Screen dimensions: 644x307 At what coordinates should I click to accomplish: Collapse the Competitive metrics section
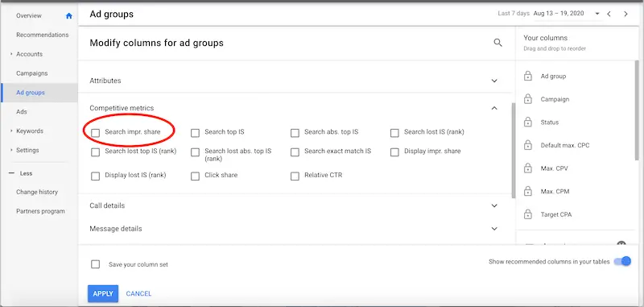click(x=494, y=108)
